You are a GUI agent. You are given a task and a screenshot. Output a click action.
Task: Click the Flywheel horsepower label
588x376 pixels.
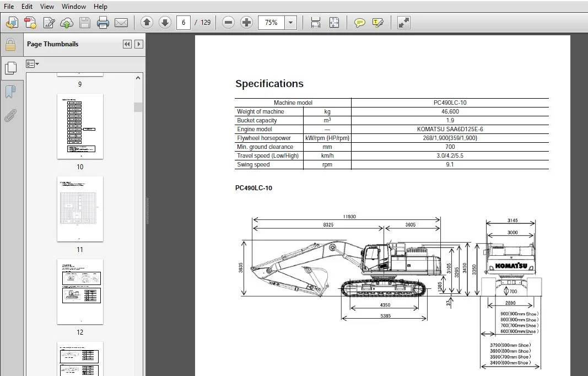(263, 138)
